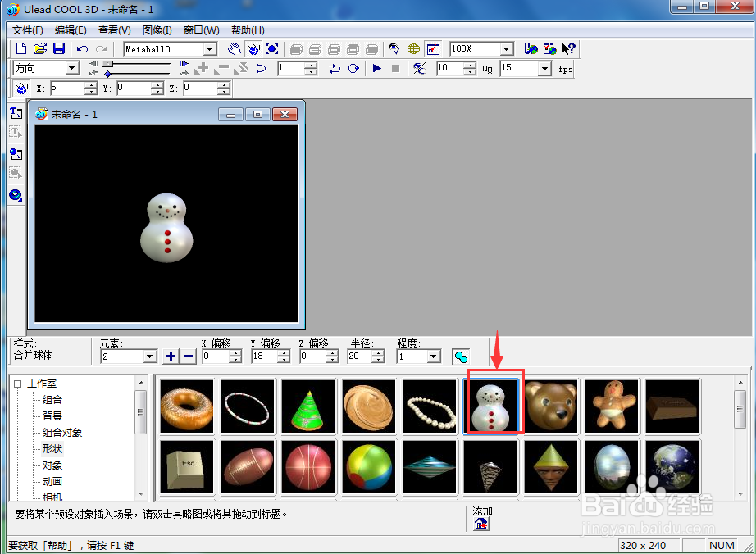
Task: Click the 320 x 240 status text
Action: [643, 545]
